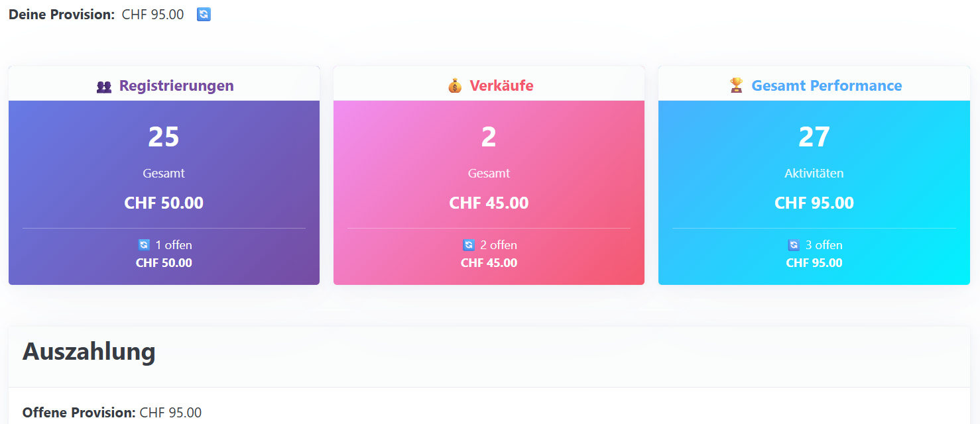Select the Verkäufe card heading
Screen dimensions: 980x424
pyautogui.click(x=501, y=86)
